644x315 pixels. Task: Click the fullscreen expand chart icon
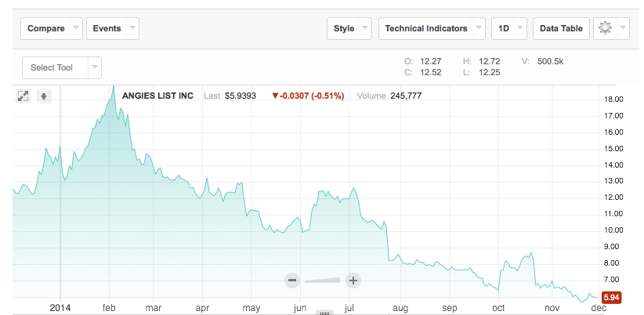click(24, 96)
